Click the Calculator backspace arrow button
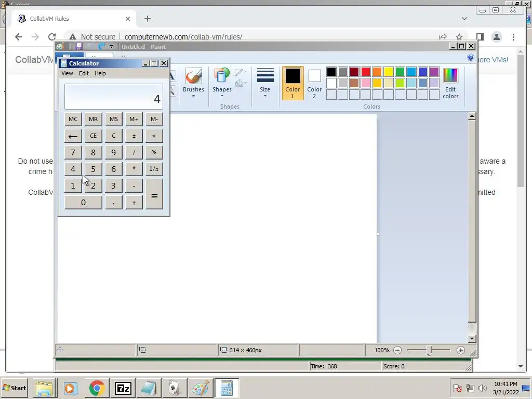This screenshot has height=399, width=532. [73, 136]
